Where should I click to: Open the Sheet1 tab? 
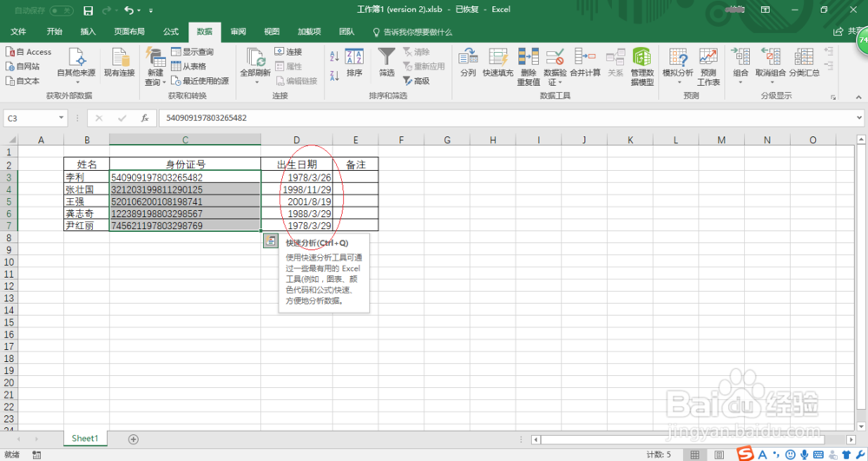tap(85, 438)
